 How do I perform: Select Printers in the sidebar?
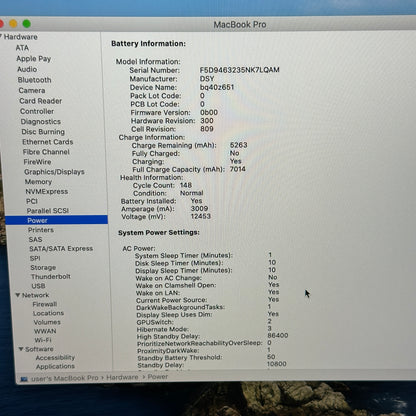tap(41, 230)
